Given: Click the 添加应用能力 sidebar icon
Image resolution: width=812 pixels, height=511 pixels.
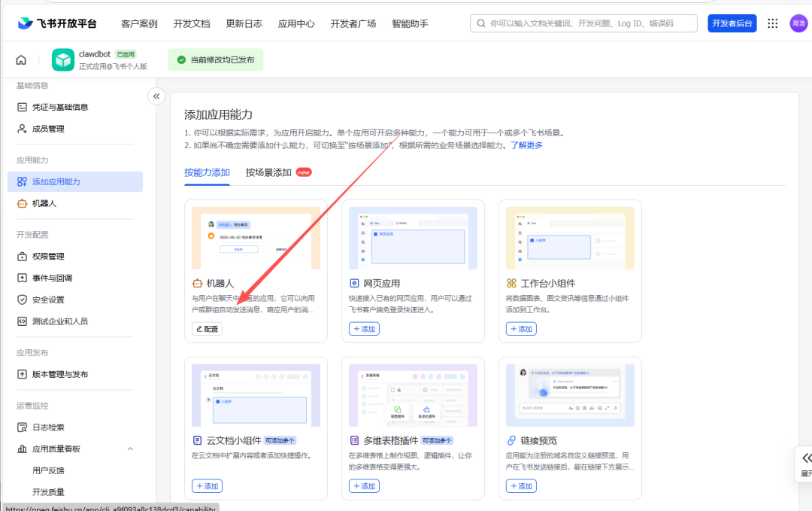Looking at the screenshot, I should 22,182.
